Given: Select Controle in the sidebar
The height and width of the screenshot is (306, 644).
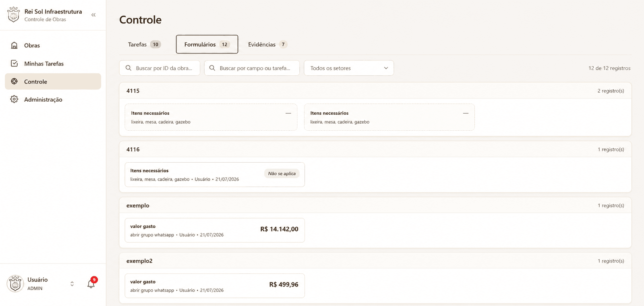Looking at the screenshot, I should point(53,81).
